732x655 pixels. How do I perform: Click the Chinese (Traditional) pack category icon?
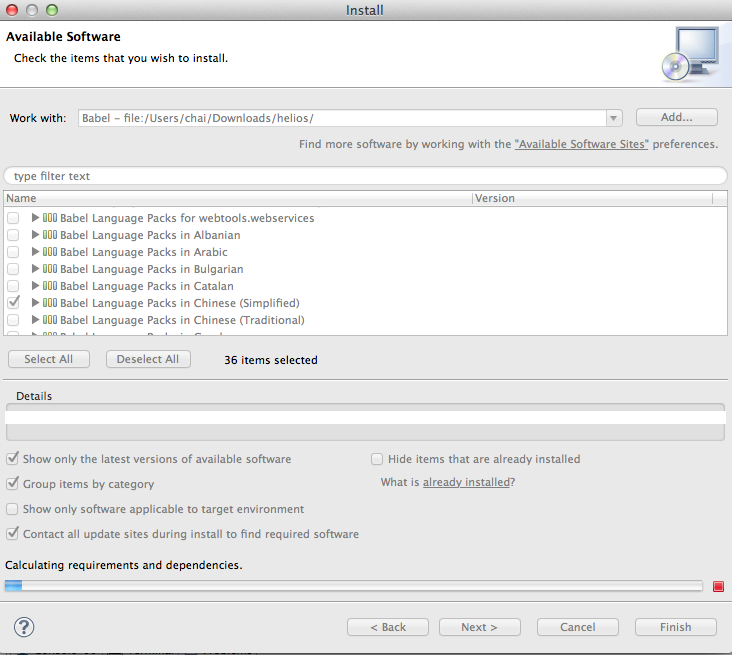50,320
